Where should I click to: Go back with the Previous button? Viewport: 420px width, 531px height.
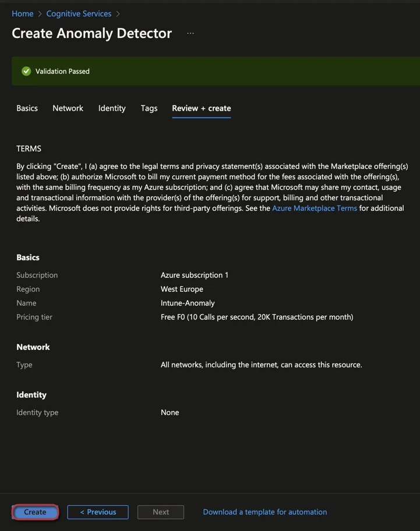coord(98,512)
